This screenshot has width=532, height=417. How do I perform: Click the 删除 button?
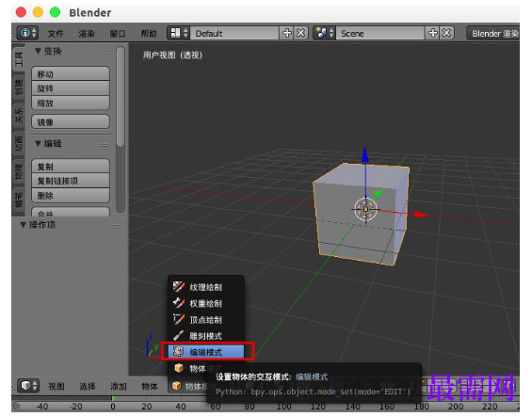71,196
